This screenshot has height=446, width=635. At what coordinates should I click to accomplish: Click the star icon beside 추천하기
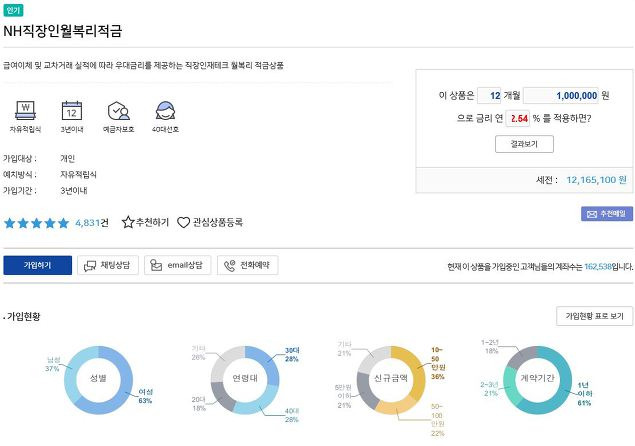(x=128, y=222)
